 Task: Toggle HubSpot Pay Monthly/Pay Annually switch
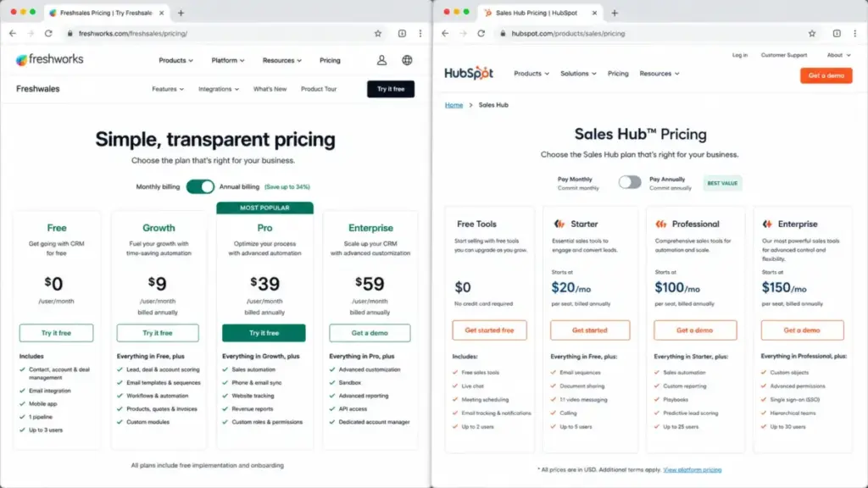pyautogui.click(x=630, y=182)
